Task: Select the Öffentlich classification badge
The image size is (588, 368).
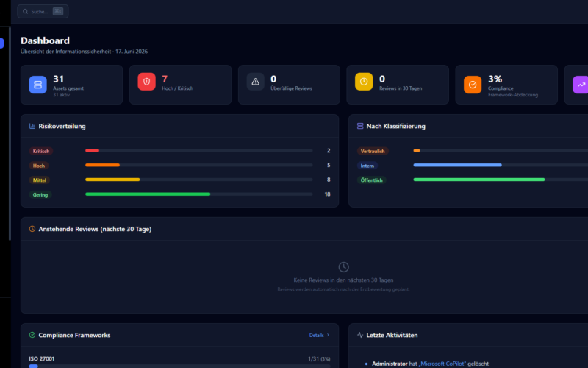Action: pyautogui.click(x=371, y=180)
